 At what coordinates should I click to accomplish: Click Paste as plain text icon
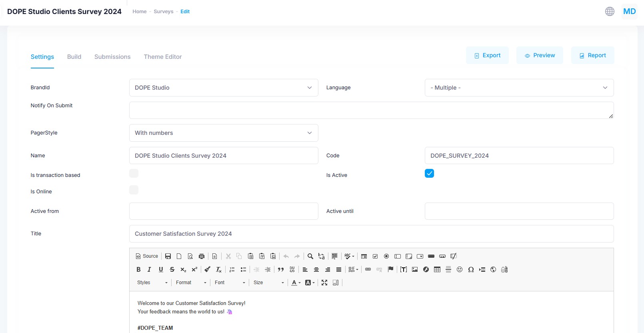pos(262,256)
